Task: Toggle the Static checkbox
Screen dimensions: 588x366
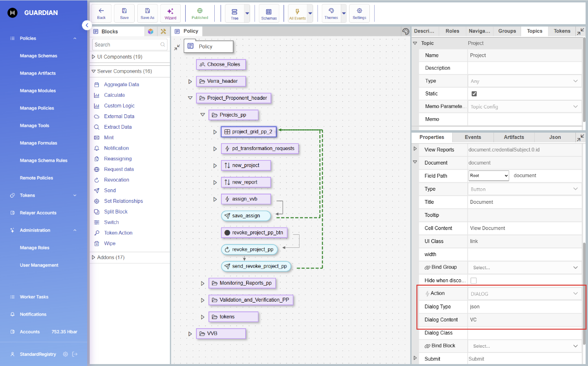Action: pyautogui.click(x=474, y=94)
